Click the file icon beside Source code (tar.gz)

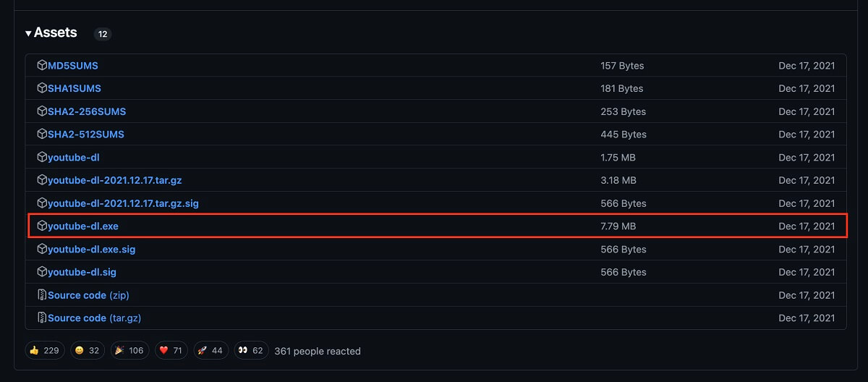tap(42, 318)
